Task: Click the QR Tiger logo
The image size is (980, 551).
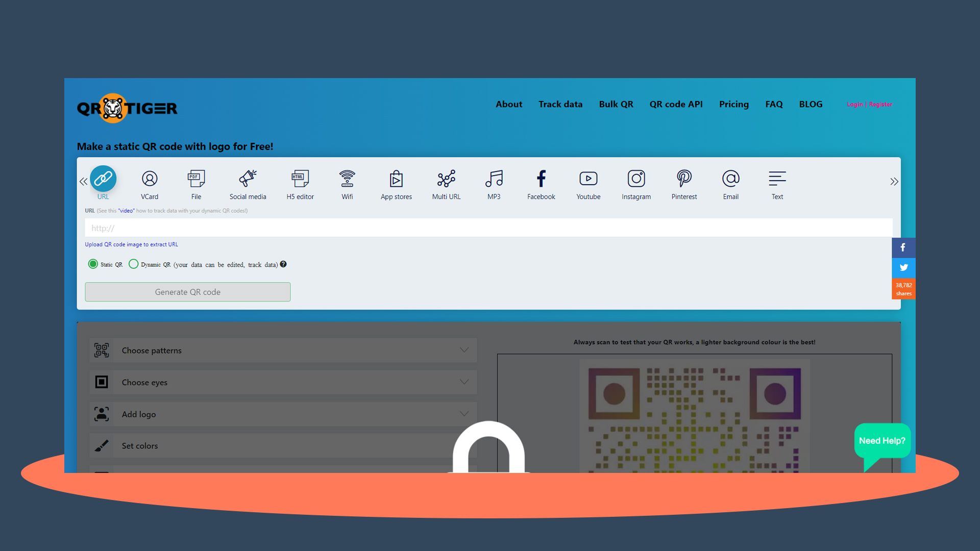Action: click(x=127, y=108)
